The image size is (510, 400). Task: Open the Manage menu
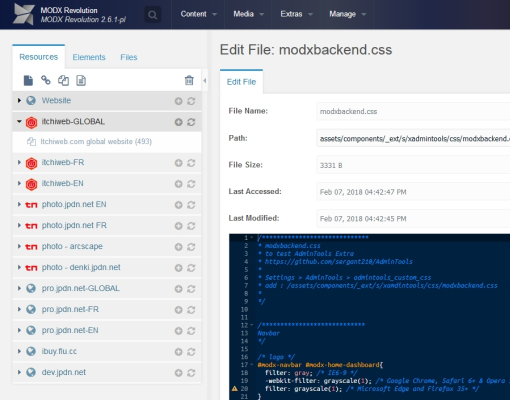click(347, 14)
